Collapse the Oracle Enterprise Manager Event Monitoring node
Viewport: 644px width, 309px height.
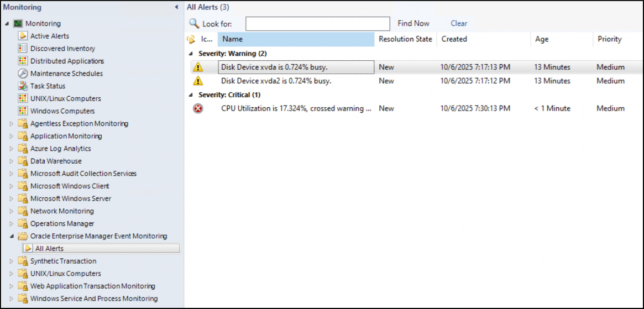click(x=12, y=236)
